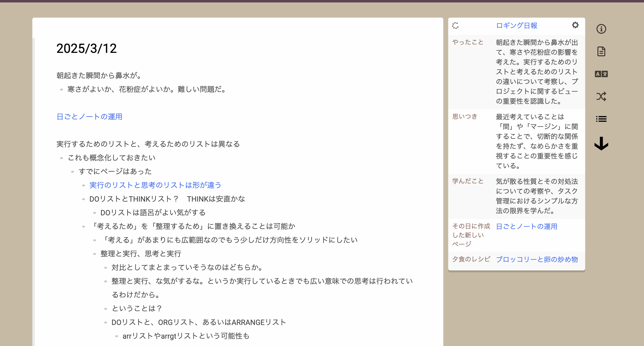Screen dimensions: 644x346
Task: Click the translate A/文 icon
Action: tap(601, 74)
